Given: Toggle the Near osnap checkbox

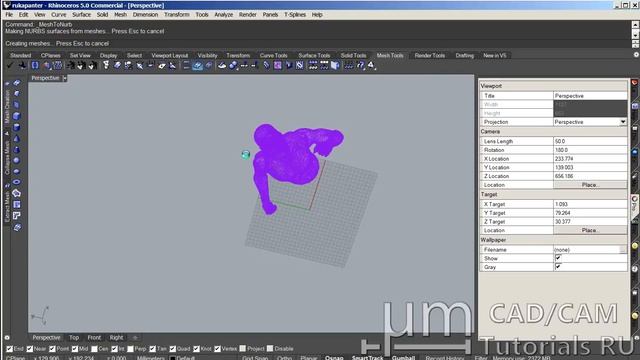Looking at the screenshot, I should (29, 349).
